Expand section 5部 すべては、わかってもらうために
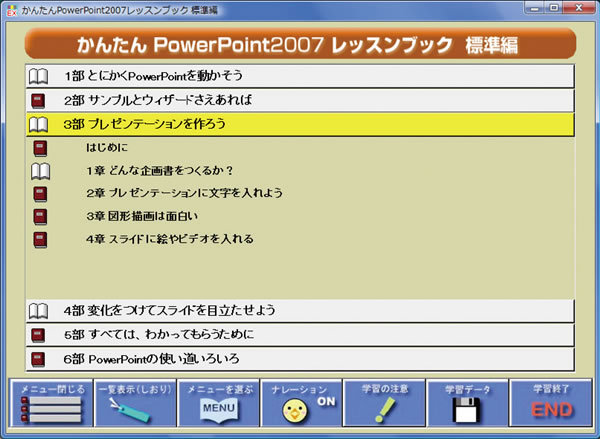 300,335
